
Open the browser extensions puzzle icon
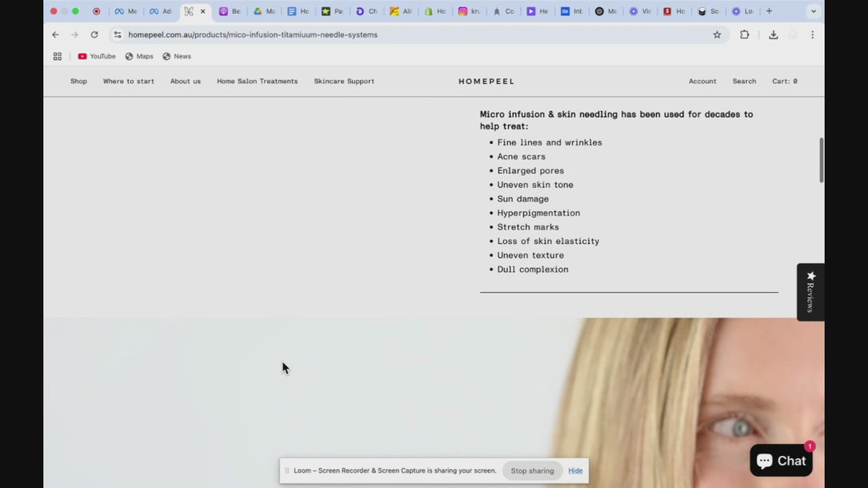click(745, 34)
